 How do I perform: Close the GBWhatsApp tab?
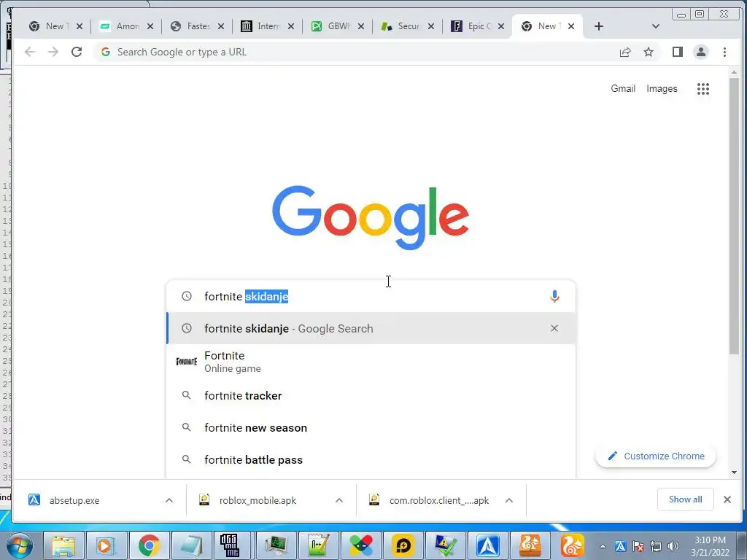361,26
